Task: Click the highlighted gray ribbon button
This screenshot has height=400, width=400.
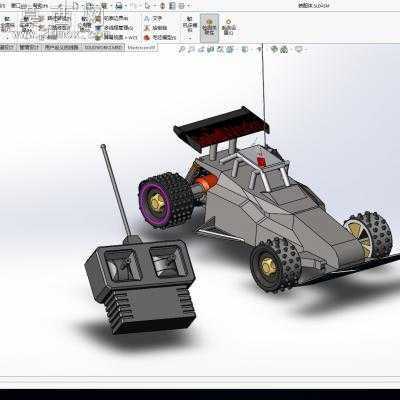Action: (x=209, y=28)
